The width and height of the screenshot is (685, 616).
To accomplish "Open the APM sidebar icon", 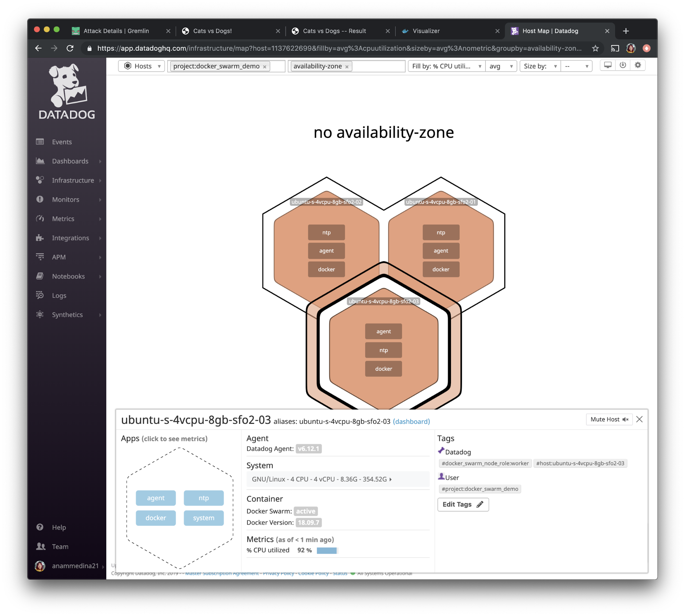I will pyautogui.click(x=40, y=257).
